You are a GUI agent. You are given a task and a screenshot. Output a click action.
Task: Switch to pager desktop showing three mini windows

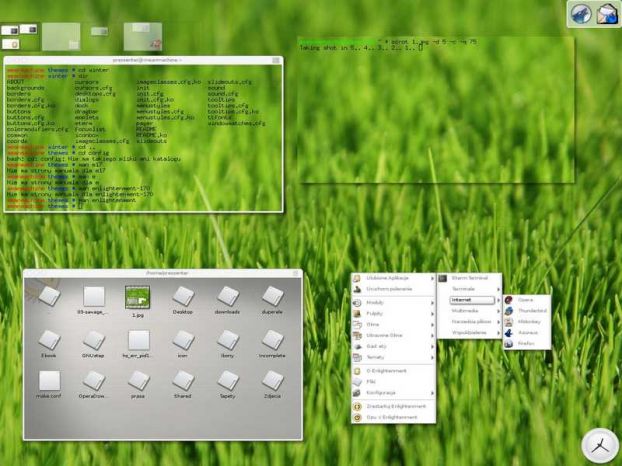[x=19, y=36]
